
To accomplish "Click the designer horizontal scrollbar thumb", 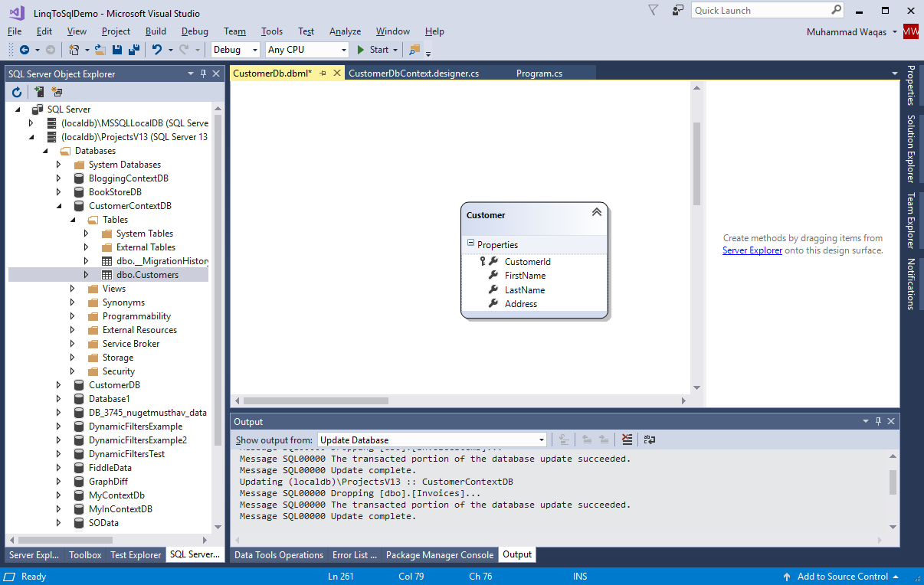I will coord(316,400).
